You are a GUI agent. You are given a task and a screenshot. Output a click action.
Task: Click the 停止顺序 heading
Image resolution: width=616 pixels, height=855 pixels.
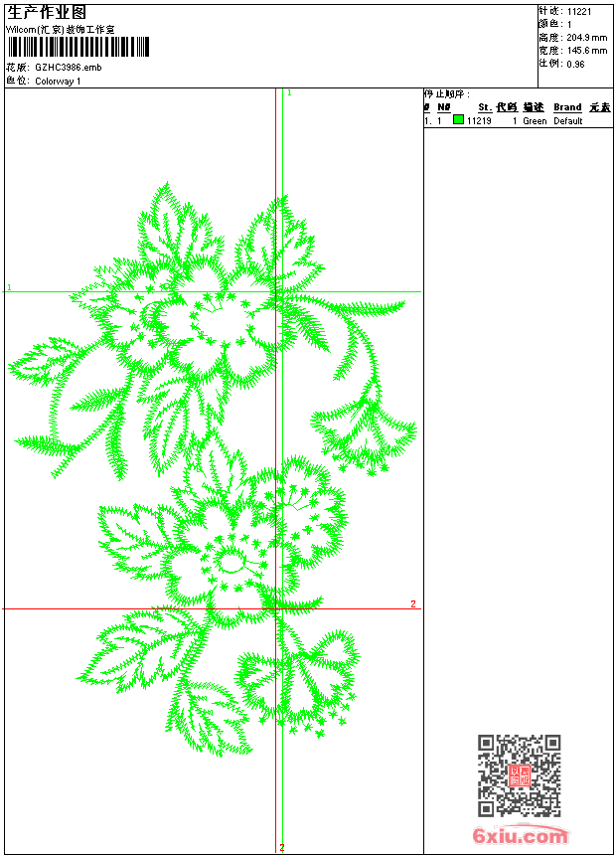click(x=446, y=94)
